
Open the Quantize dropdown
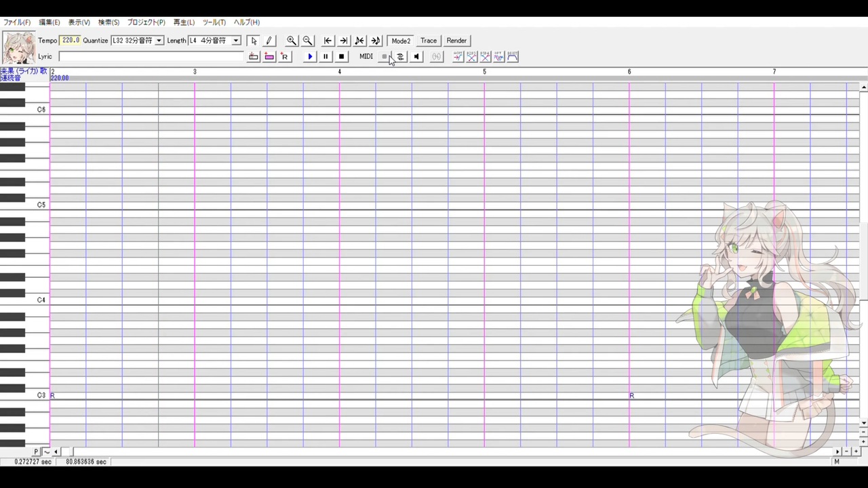(137, 41)
